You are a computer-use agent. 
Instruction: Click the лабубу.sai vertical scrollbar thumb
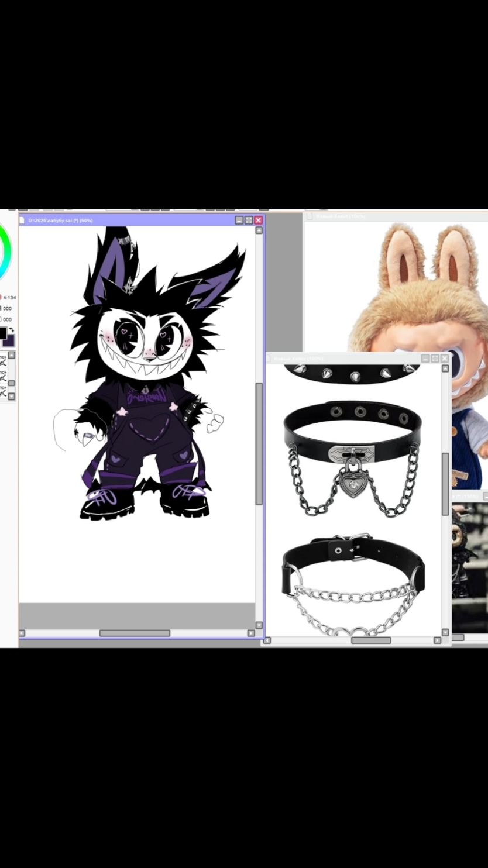[259, 443]
